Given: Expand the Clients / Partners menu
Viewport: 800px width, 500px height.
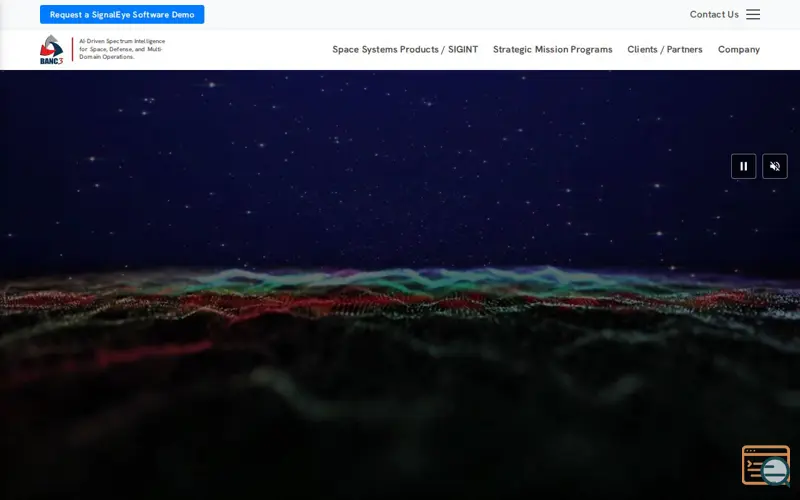Looking at the screenshot, I should point(665,49).
